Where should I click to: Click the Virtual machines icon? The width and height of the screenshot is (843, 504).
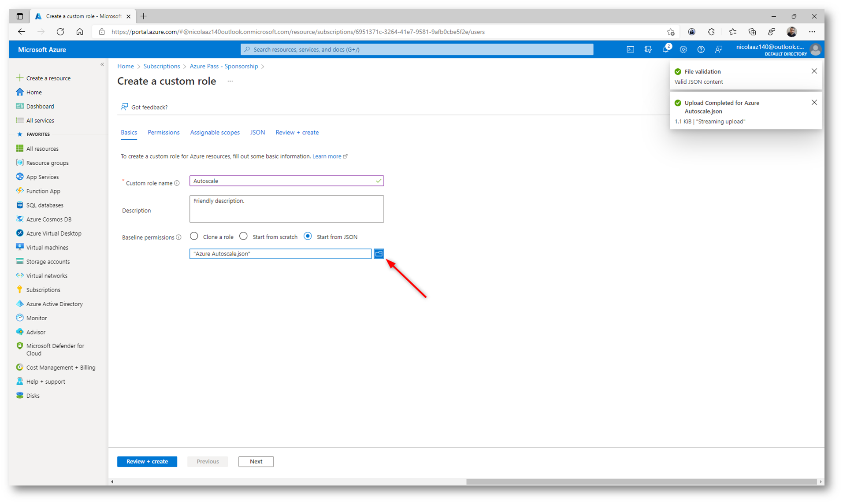(19, 247)
